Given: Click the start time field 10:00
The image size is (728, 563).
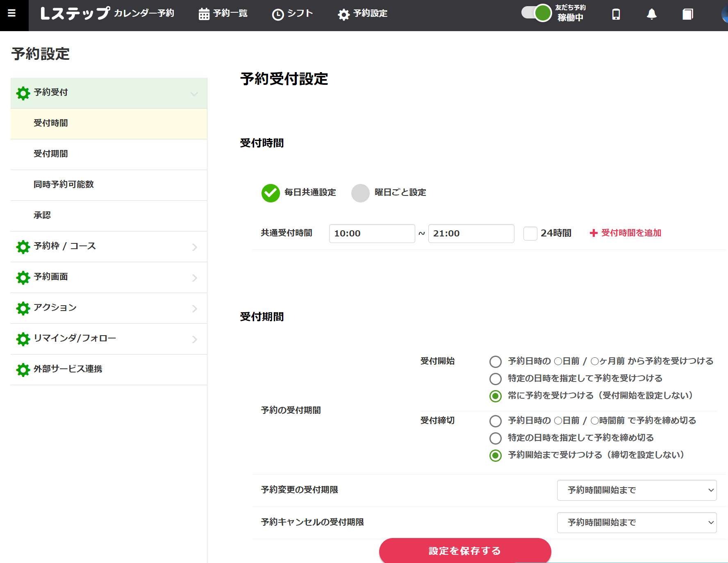Looking at the screenshot, I should click(x=372, y=234).
